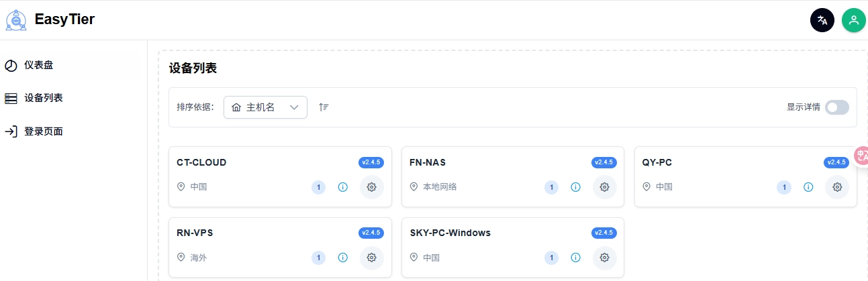Toggle sort order direction icon
This screenshot has height=281, width=868.
tap(324, 107)
